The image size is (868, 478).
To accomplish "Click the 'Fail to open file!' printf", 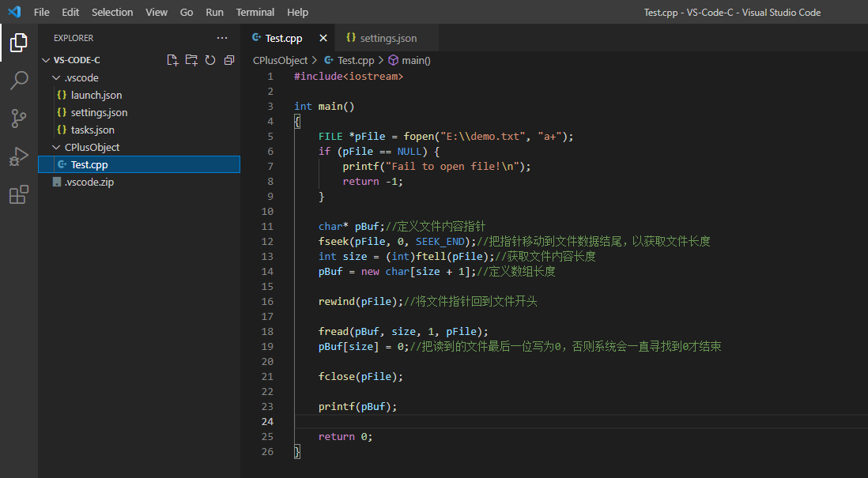I will 437,167.
